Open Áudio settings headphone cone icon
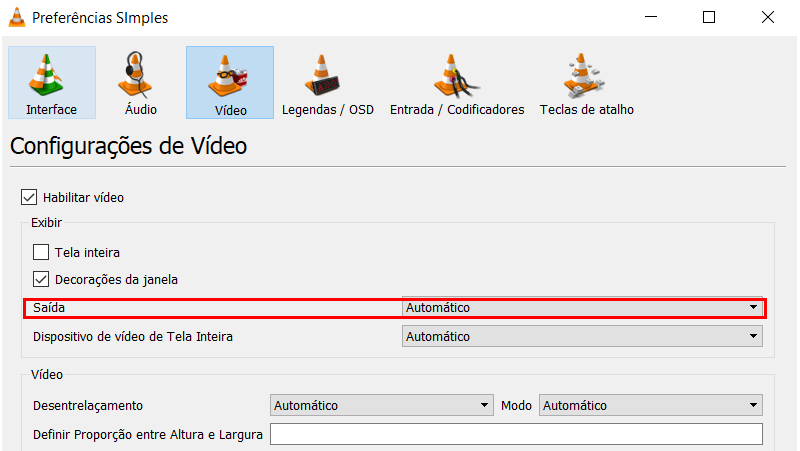Screen dimensions: 800x451 coord(135,74)
